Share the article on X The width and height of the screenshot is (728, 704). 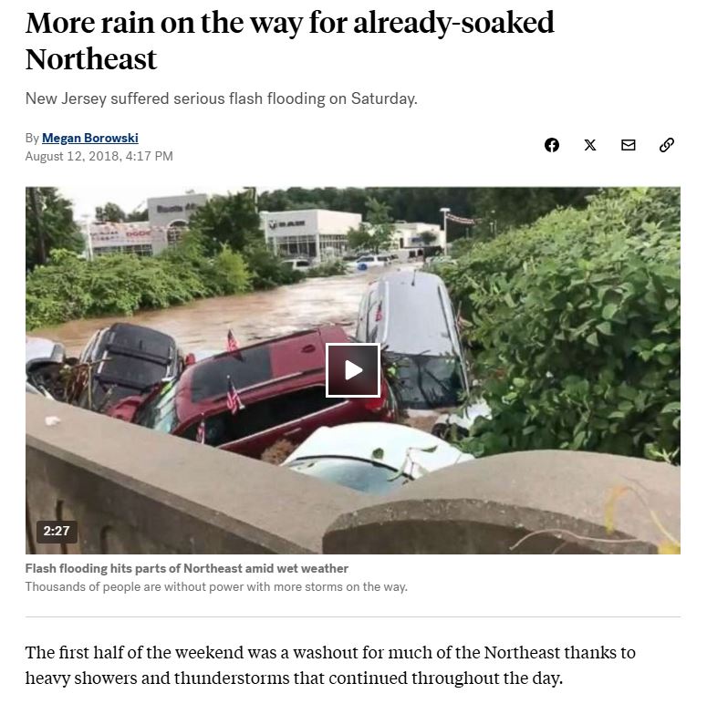(590, 145)
